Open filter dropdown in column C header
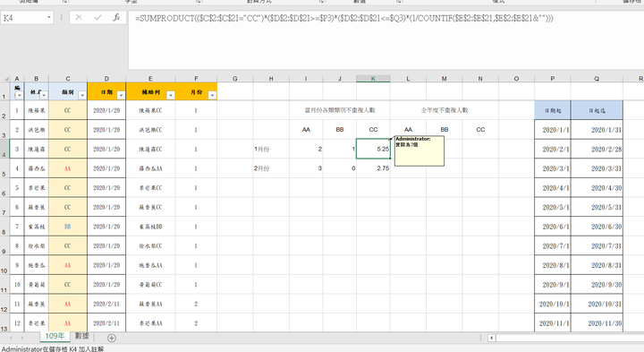Screen dimensions: 644x352 (x=82, y=96)
